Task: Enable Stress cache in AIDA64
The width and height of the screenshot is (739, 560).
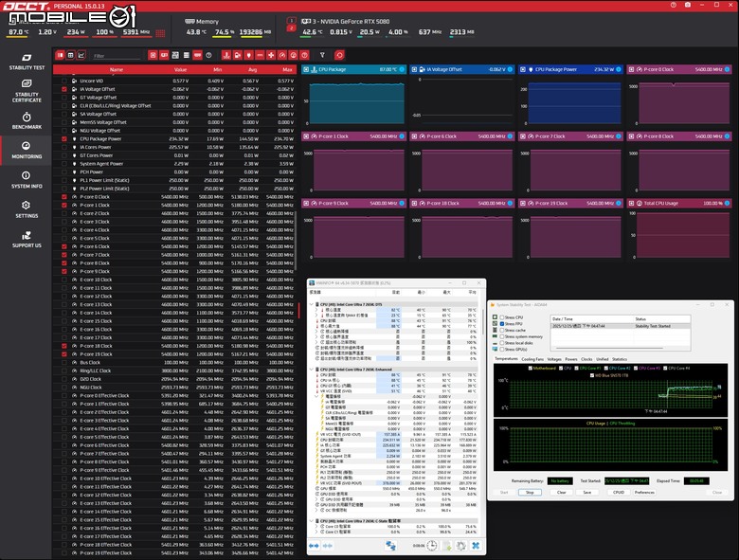Action: 502,330
